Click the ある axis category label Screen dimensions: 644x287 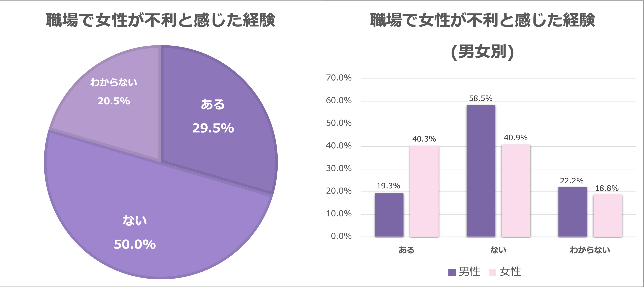click(x=407, y=250)
